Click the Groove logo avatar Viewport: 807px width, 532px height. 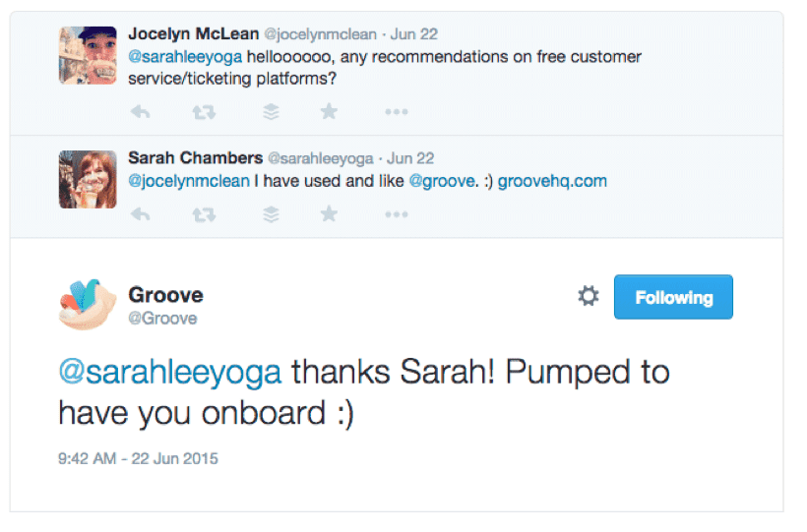[x=88, y=304]
